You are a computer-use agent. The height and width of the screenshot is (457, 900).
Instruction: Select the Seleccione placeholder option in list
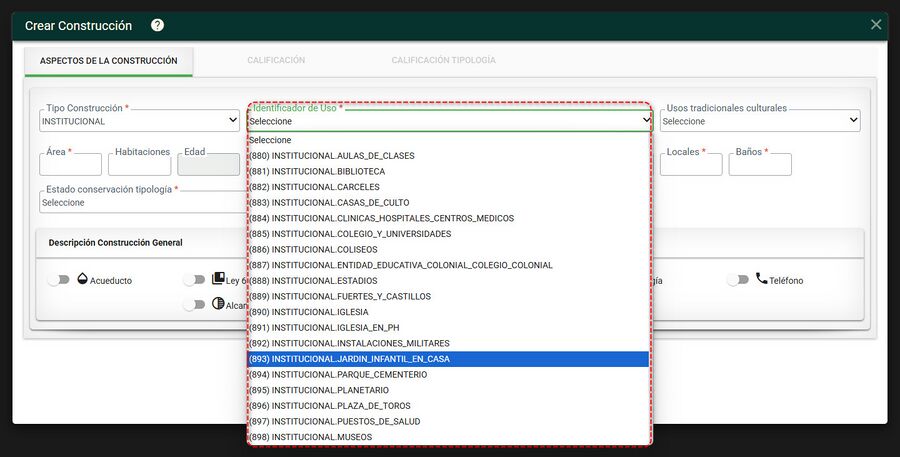pos(448,140)
